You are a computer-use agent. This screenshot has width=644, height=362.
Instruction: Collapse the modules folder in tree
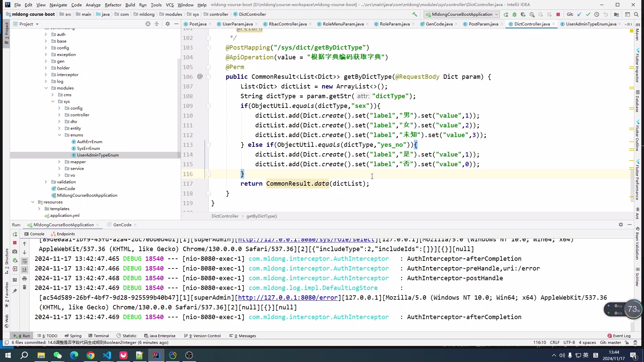click(x=46, y=88)
